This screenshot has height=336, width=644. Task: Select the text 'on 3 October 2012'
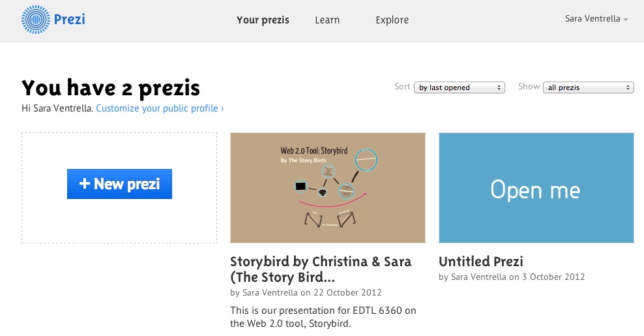547,277
